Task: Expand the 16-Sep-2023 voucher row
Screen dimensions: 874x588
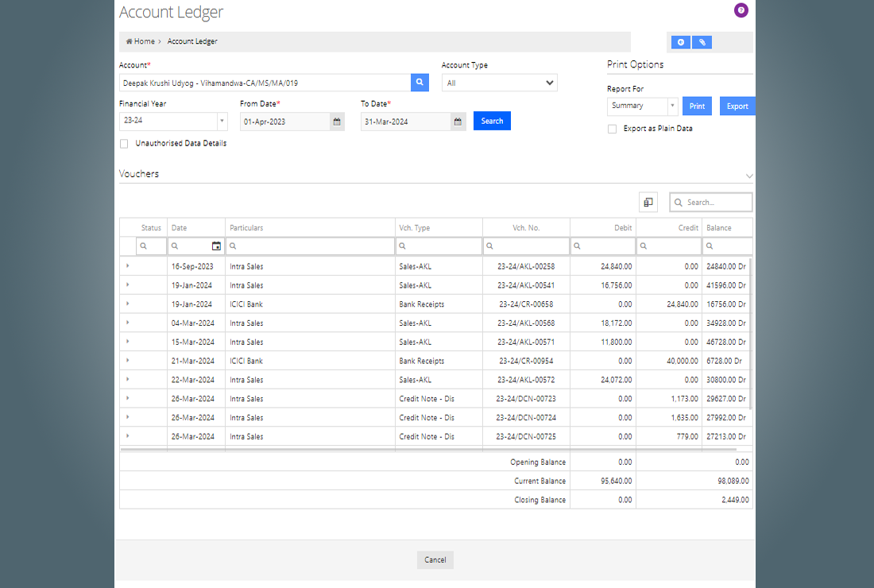Action: 128,266
